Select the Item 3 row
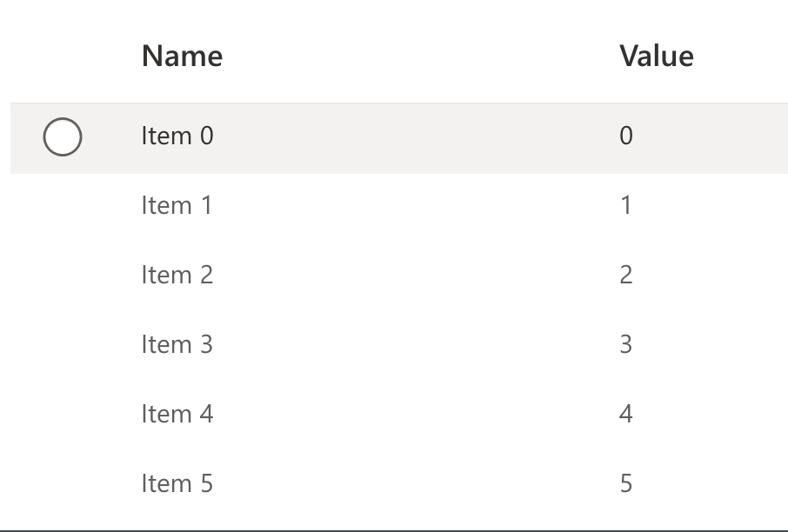Image resolution: width=788 pixels, height=532 pixels. coord(391,344)
